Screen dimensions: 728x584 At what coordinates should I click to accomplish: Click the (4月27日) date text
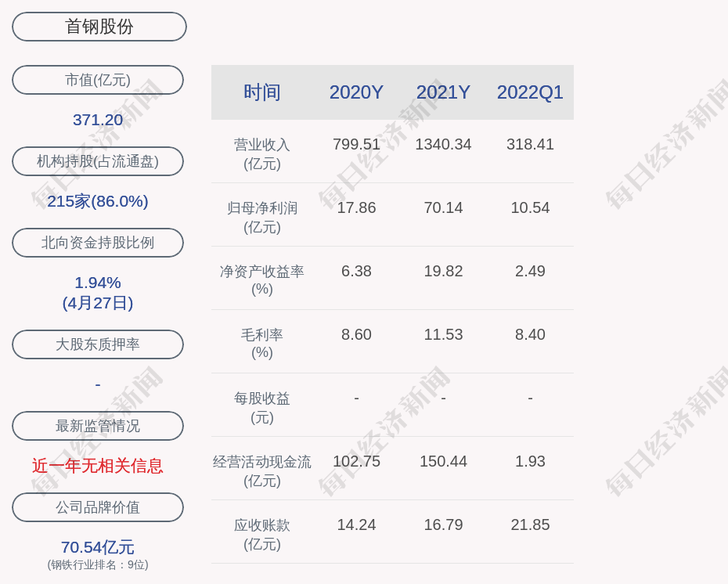coord(98,303)
